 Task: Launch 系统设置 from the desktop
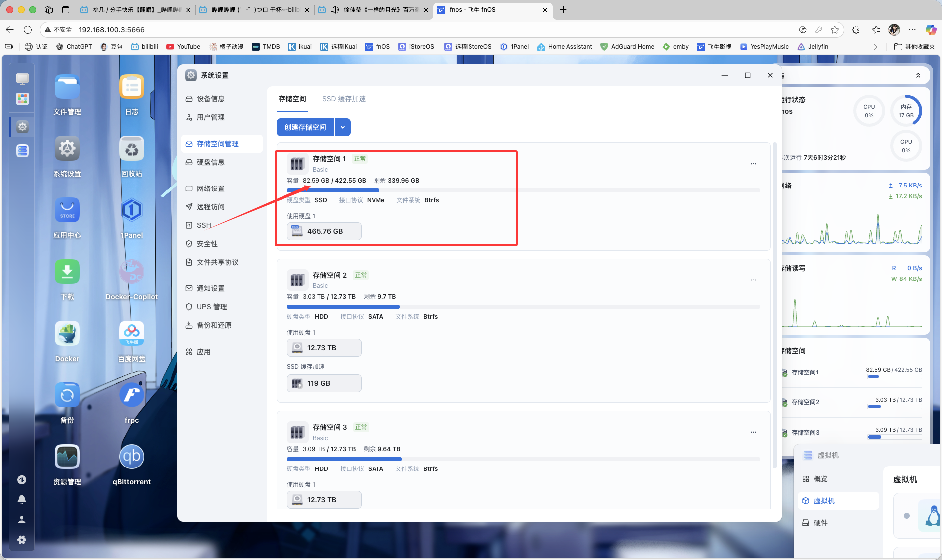67,149
